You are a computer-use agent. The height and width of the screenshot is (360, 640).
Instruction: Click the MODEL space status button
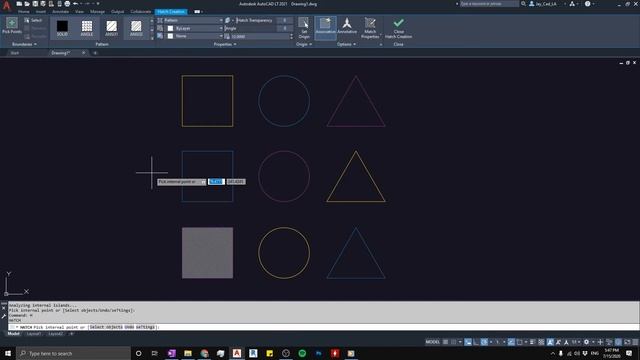[432, 342]
